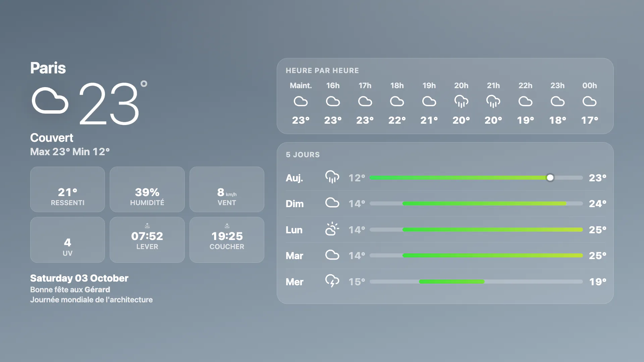Click the cloud icon under 00h
644x362 pixels.
coord(589,101)
